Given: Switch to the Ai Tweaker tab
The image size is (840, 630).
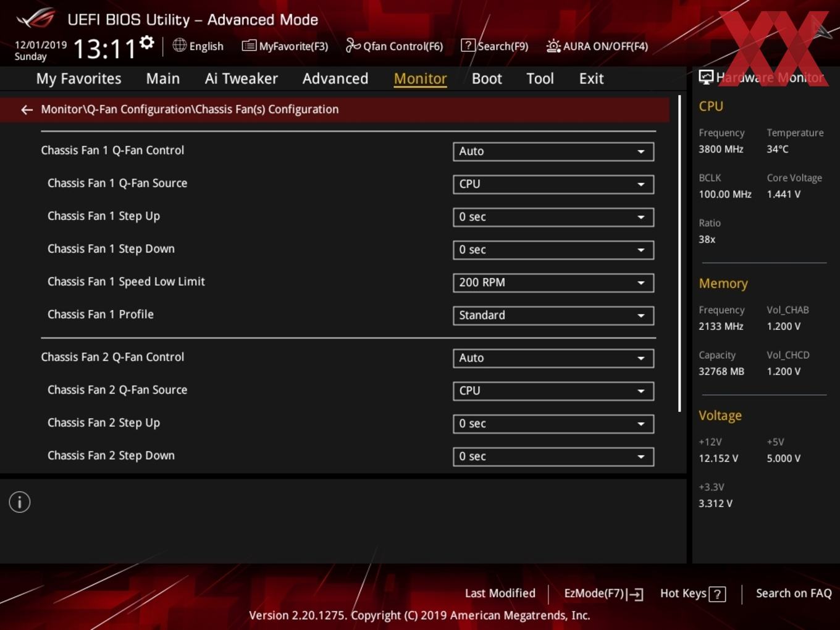Looking at the screenshot, I should (x=241, y=78).
